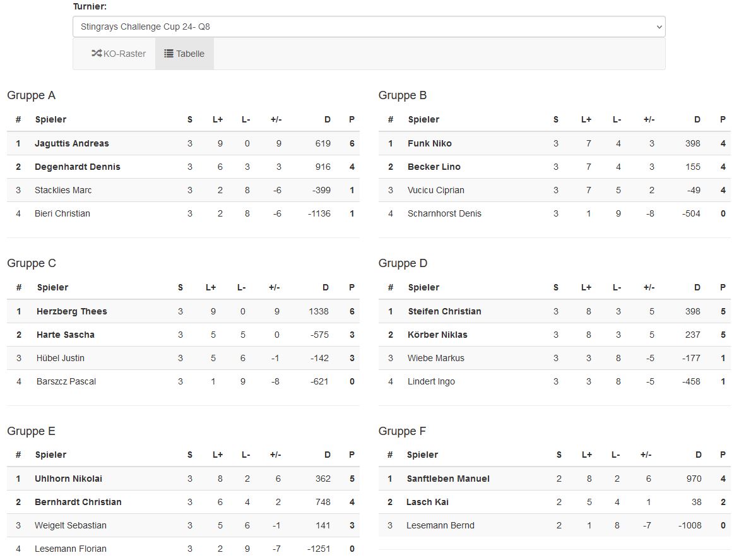The width and height of the screenshot is (739, 560).
Task: Open the Turnier selection dropdown
Action: [x=369, y=27]
